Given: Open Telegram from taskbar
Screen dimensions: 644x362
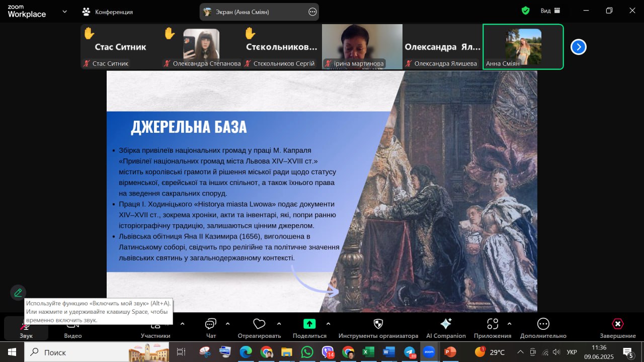Looking at the screenshot, I should point(410,352).
